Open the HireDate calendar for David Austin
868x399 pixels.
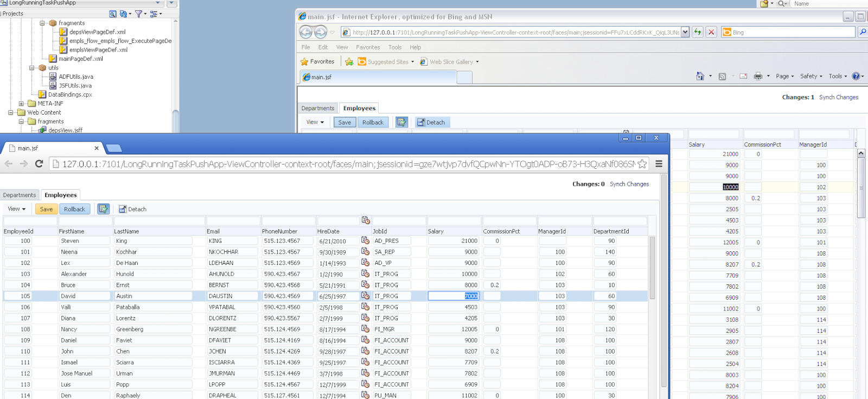click(x=365, y=295)
